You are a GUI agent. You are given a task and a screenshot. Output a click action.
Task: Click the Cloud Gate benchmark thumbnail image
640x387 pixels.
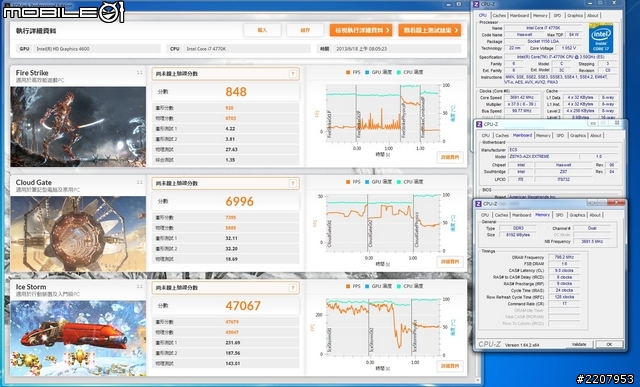tap(78, 234)
